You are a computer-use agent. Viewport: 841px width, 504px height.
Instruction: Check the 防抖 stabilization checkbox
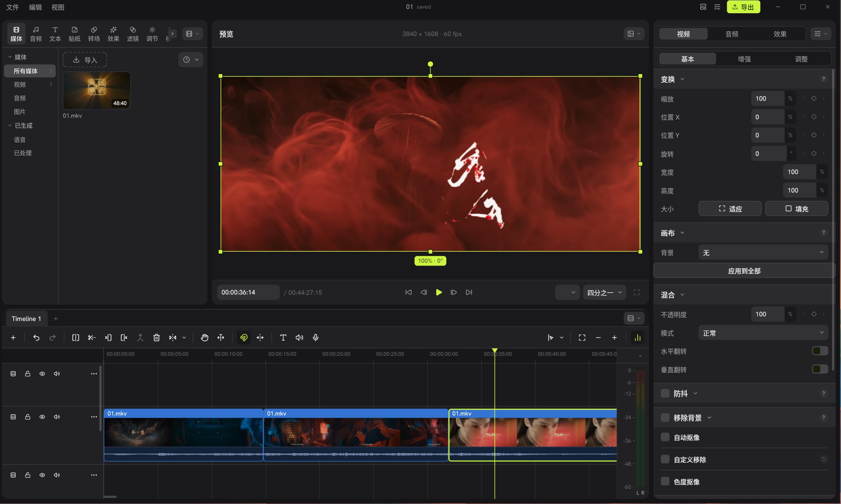pos(665,393)
